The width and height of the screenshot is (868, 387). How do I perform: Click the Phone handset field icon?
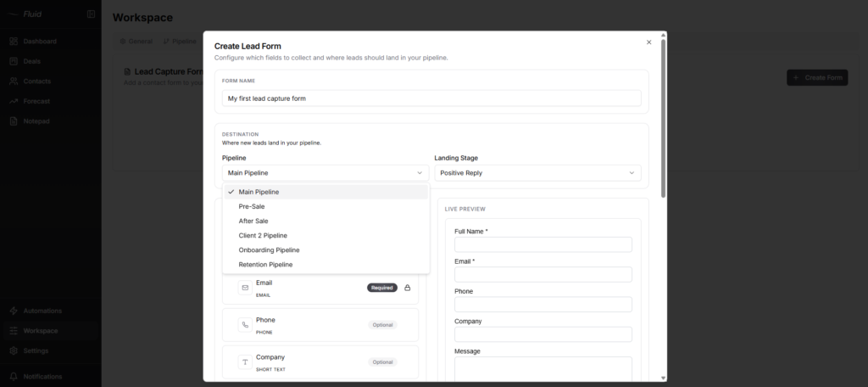245,325
